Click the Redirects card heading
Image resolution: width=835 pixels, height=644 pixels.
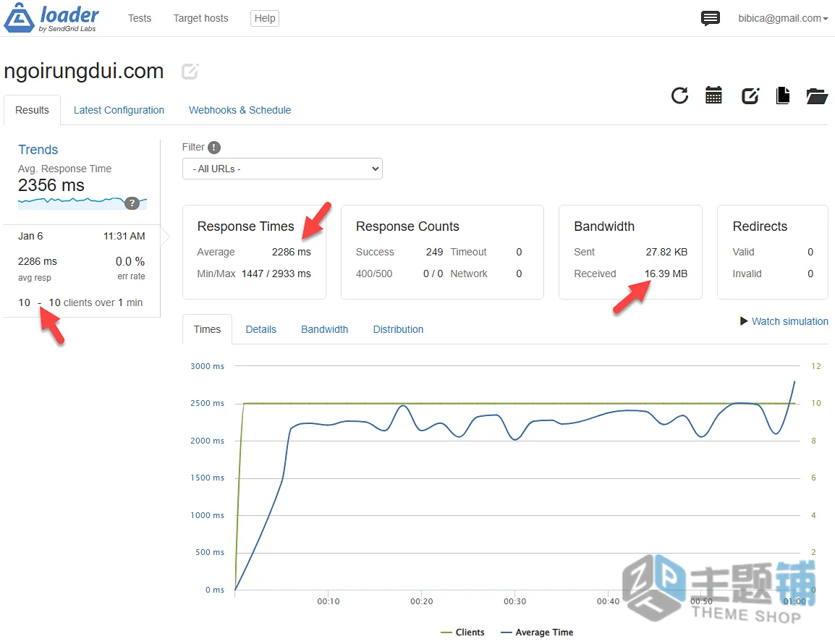[x=760, y=226]
